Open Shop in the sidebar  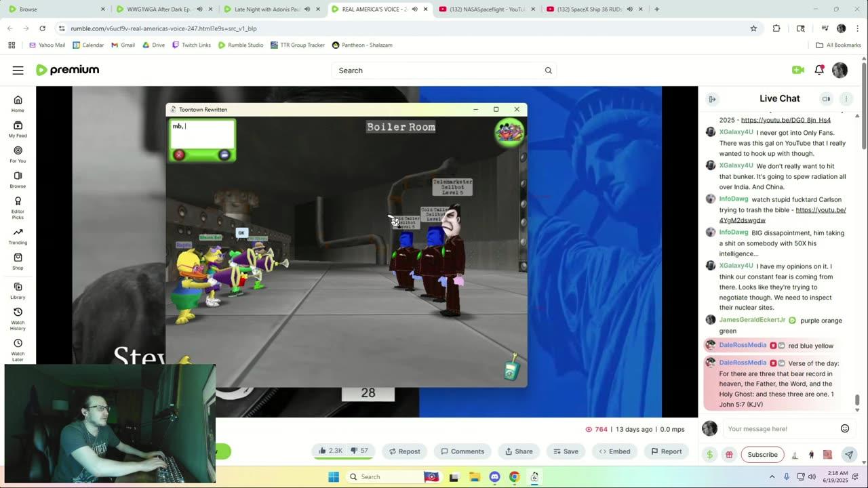click(18, 261)
